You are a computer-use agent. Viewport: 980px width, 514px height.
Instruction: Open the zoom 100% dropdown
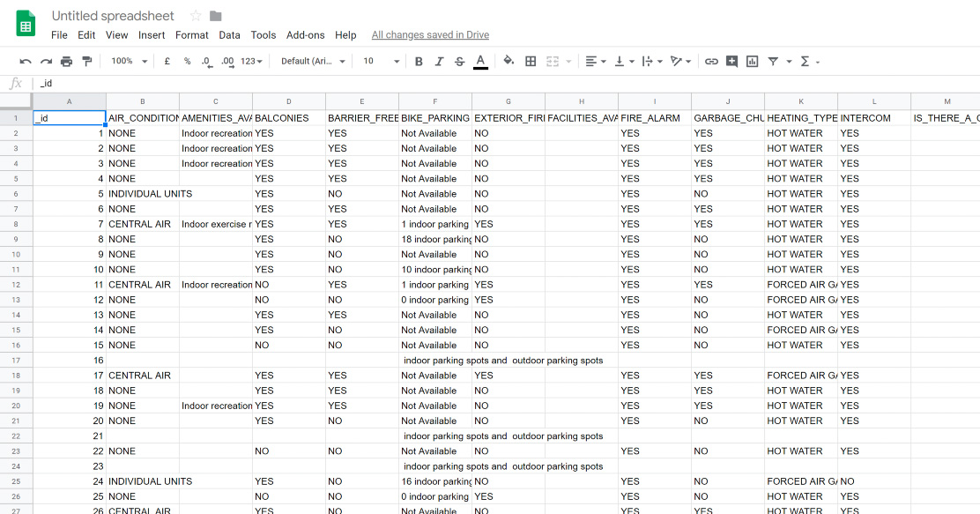[x=128, y=62]
